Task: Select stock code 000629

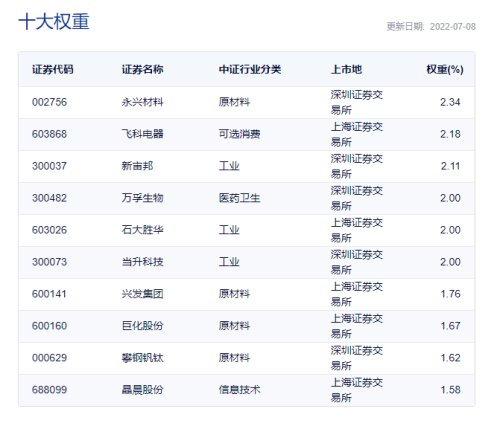Action: point(49,358)
